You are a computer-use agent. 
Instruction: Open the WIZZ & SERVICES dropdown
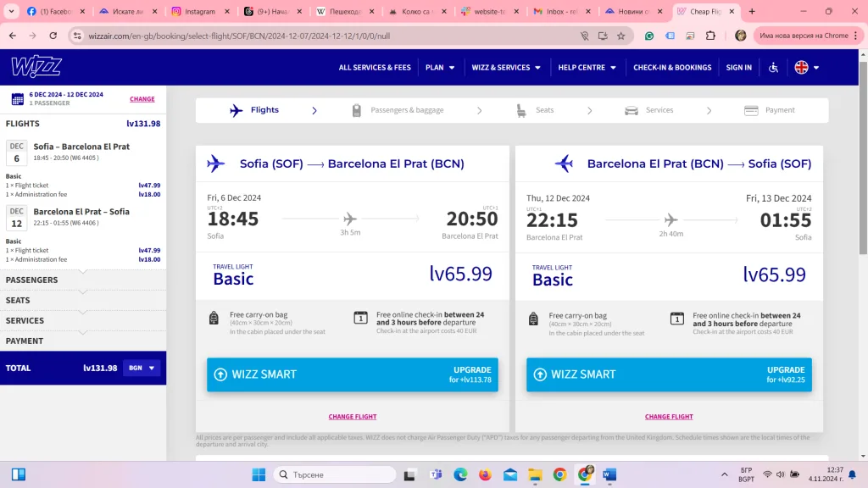[506, 68]
